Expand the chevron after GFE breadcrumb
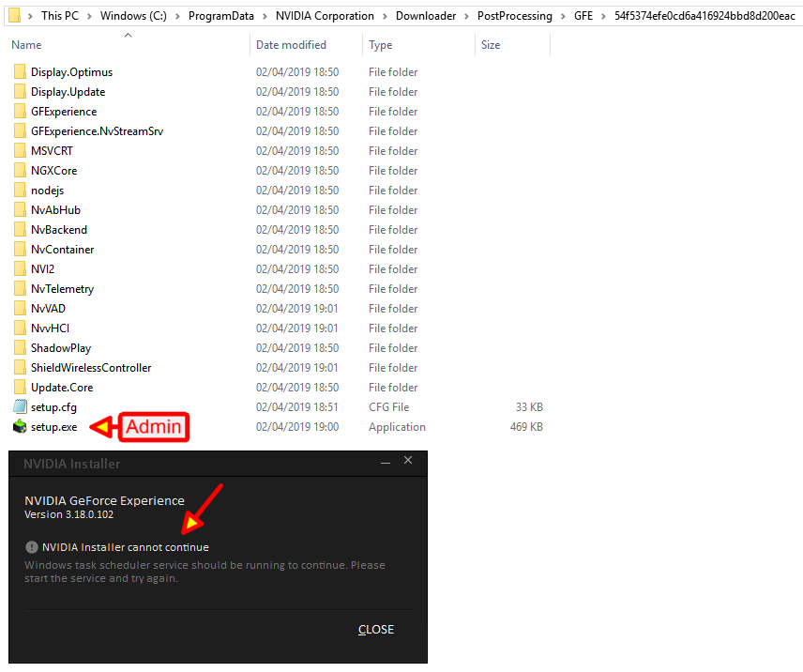Viewport: 803px width, 672px height. click(604, 16)
